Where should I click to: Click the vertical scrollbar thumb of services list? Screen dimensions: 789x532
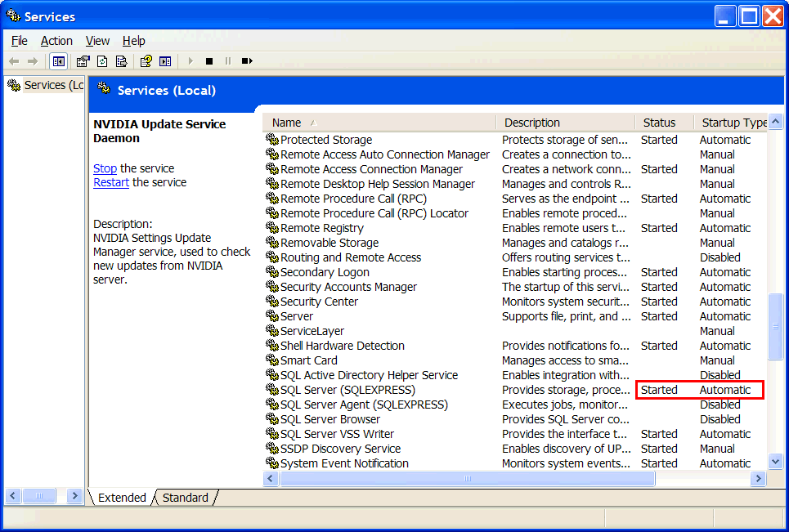tap(775, 326)
